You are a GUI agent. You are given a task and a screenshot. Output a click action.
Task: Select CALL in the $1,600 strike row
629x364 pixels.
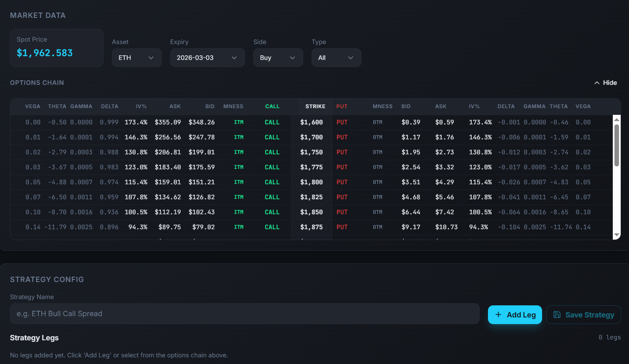272,122
